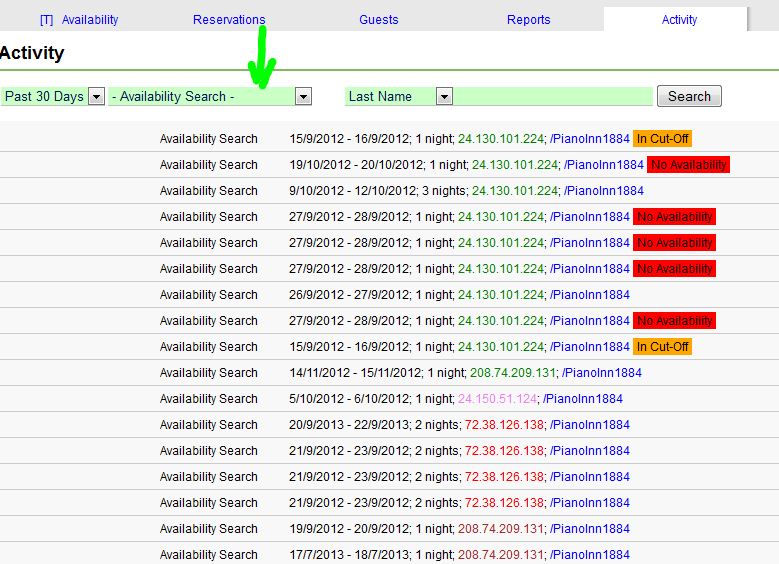The height and width of the screenshot is (564, 779).
Task: Click the [T] link beside Availability
Action: coord(46,20)
